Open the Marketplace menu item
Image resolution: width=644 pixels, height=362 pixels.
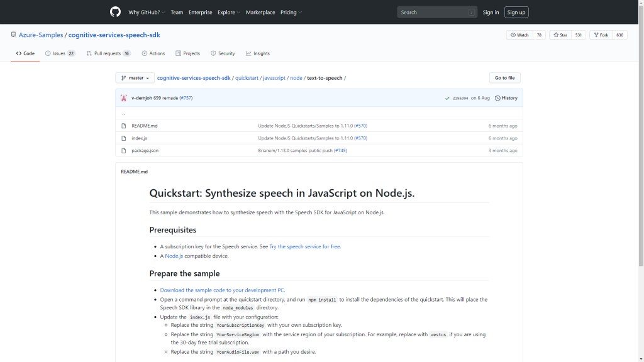260,13
